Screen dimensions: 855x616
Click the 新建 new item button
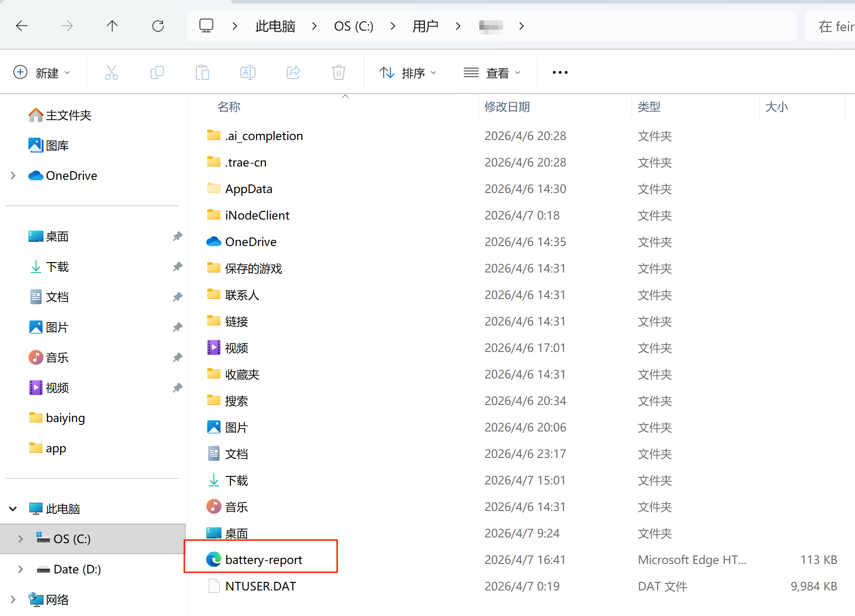coord(42,73)
